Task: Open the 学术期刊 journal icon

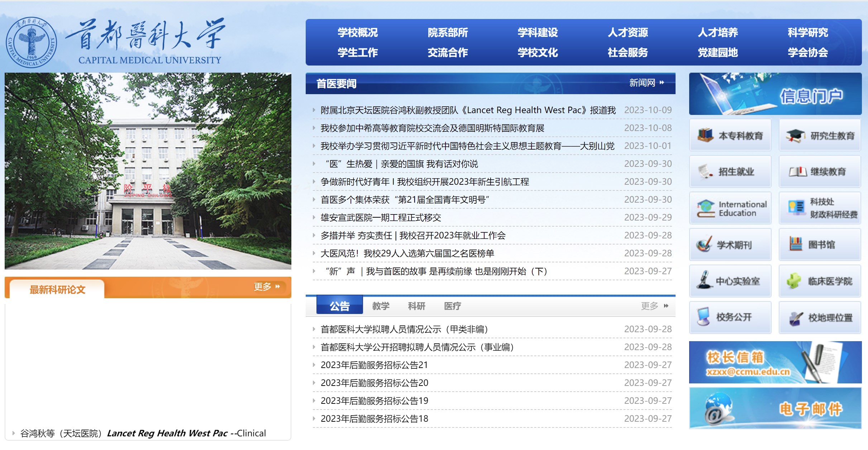Action: click(x=704, y=245)
